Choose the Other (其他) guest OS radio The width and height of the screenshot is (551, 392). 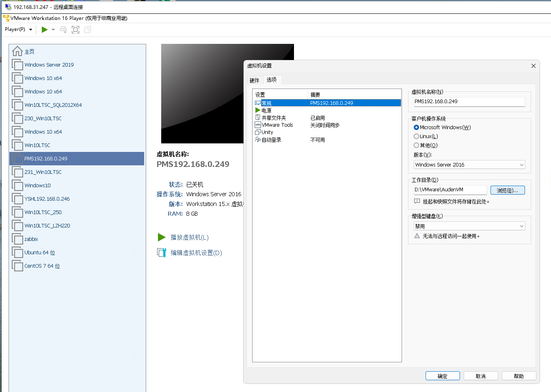[416, 145]
